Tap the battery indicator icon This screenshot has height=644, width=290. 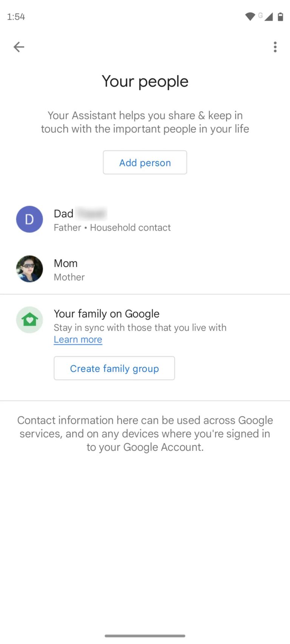pyautogui.click(x=280, y=17)
